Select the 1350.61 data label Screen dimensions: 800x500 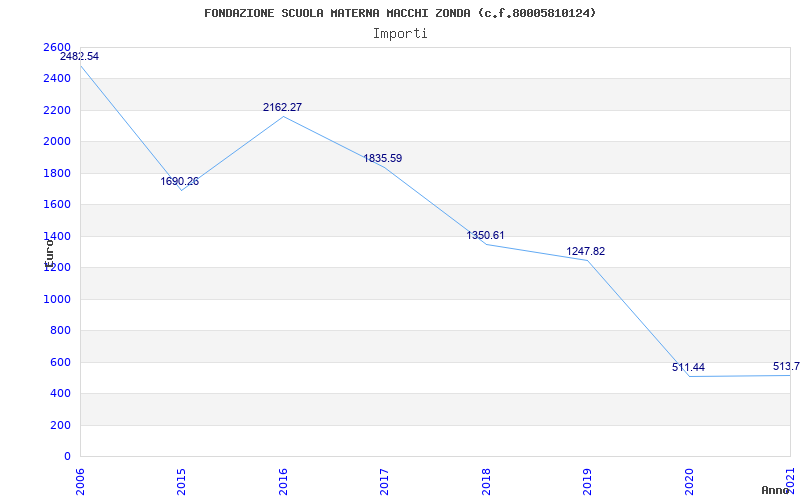tap(485, 235)
